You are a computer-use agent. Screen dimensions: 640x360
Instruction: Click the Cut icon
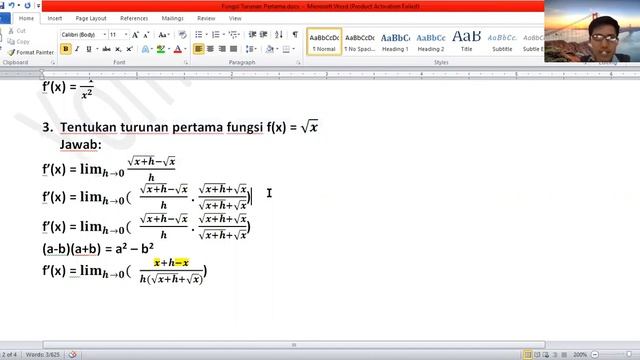[x=11, y=31]
